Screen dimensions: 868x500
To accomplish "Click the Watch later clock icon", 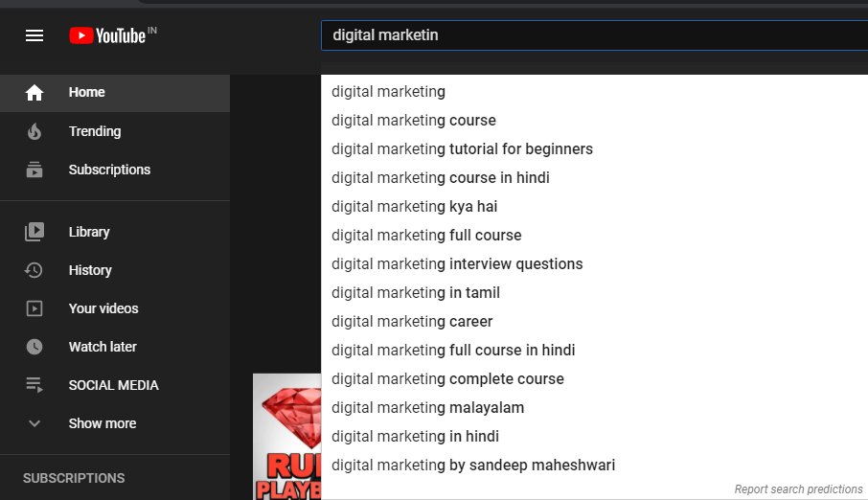I will 34,347.
